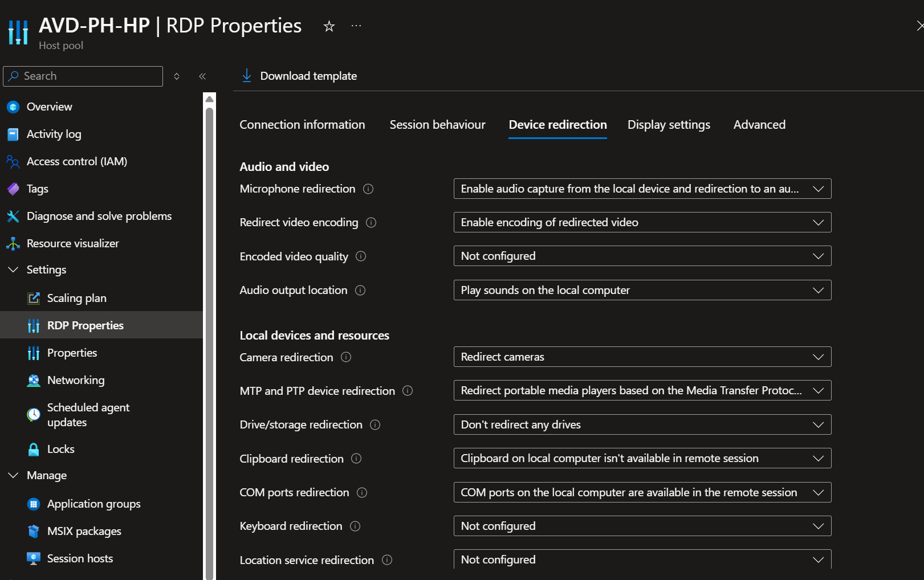Show info for Redirect video encoding
Viewport: 924px width, 580px height.
(x=371, y=222)
